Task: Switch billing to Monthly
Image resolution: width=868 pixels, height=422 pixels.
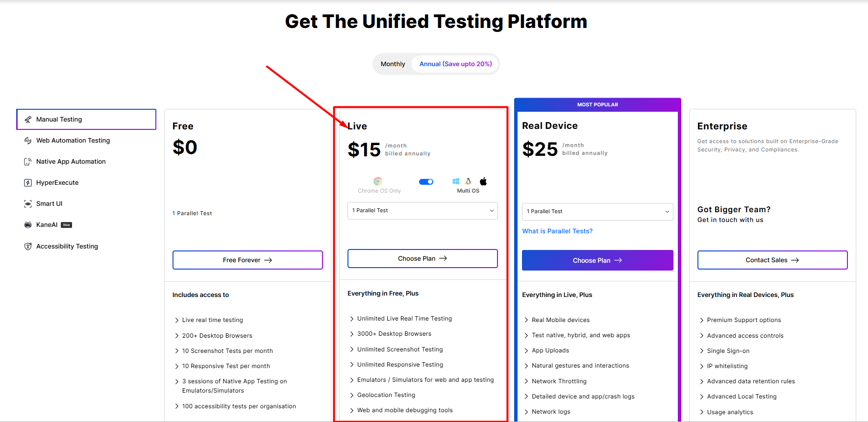Action: (x=393, y=64)
